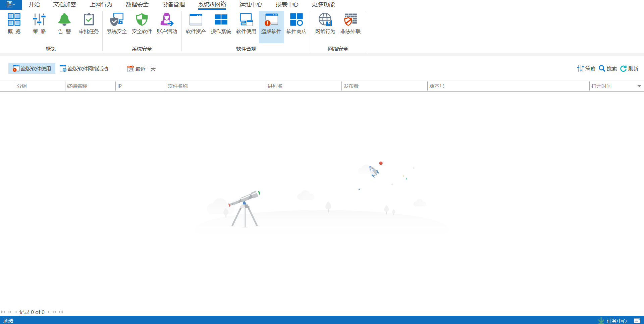644x324 pixels.
Task: Sort by the 发布者 column header
Action: (385, 86)
